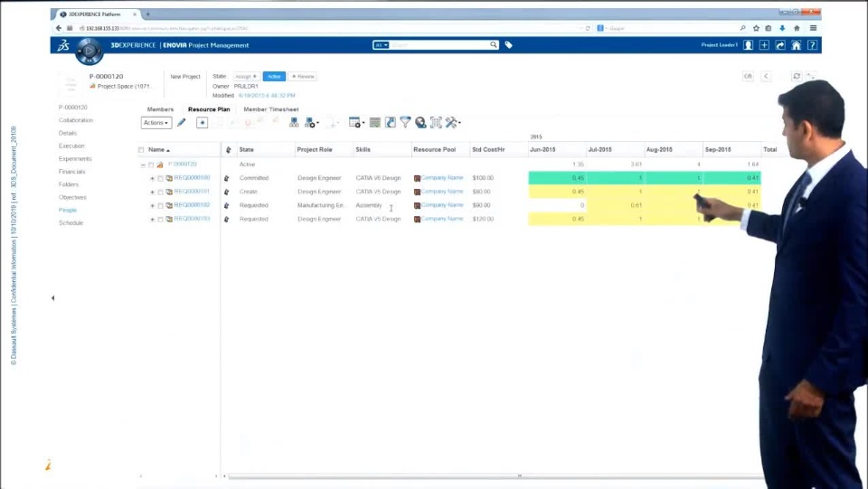
Task: Expand the REQ0000101 row
Action: (x=152, y=193)
